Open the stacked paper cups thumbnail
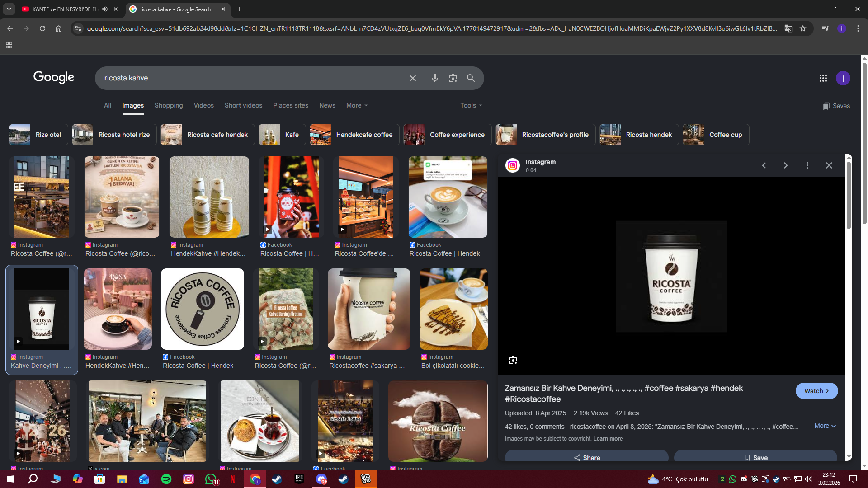The height and width of the screenshot is (488, 868). tap(209, 197)
